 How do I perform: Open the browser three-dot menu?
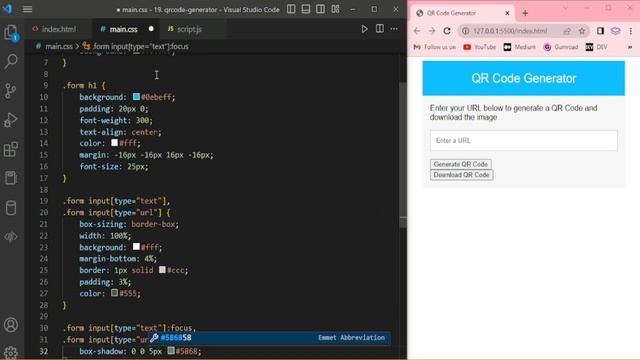631,31
